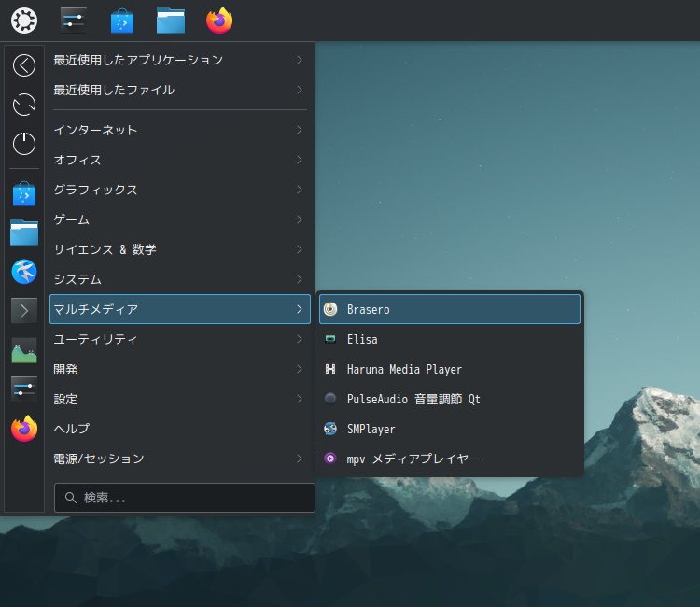Select グラフィックス category label
700x607 pixels.
click(95, 190)
